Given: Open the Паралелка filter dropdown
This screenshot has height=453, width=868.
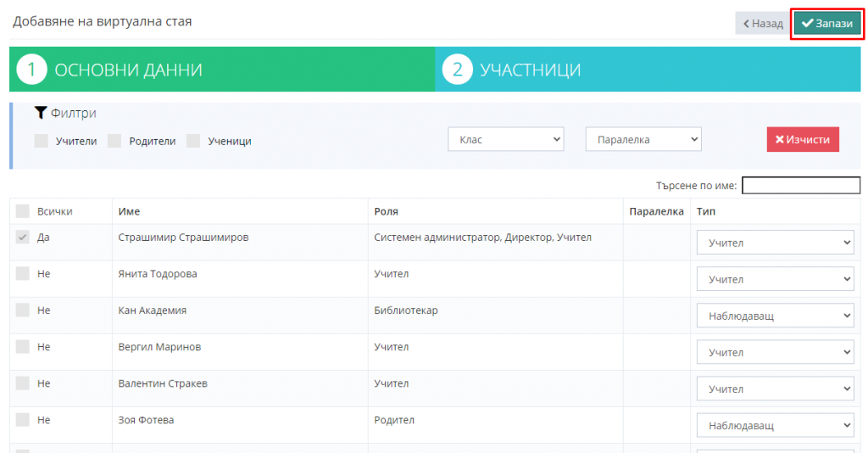Looking at the screenshot, I should (643, 139).
